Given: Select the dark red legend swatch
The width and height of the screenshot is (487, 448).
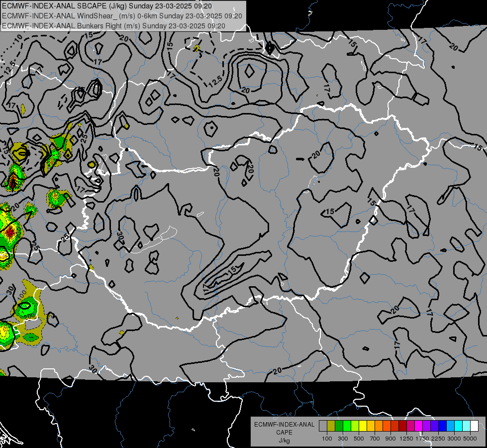Looking at the screenshot, I should click(403, 426).
